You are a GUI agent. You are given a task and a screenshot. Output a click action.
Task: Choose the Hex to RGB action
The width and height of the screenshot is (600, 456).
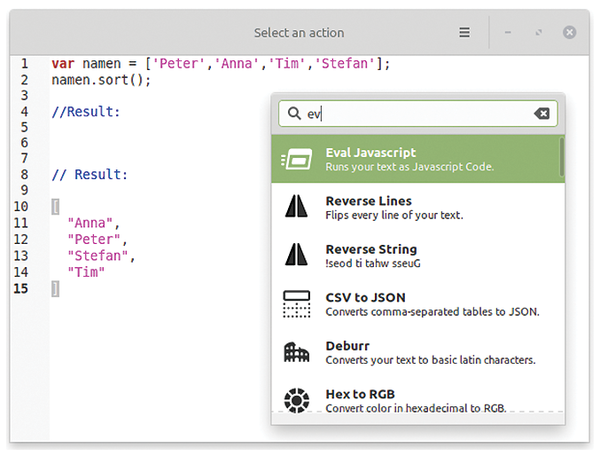pos(418,400)
